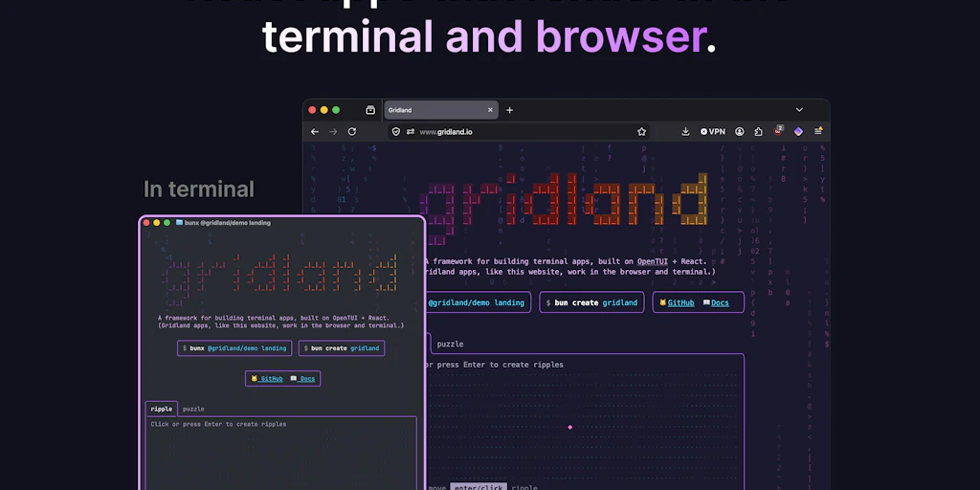
Task: Go back in the browser window
Action: pos(314,132)
